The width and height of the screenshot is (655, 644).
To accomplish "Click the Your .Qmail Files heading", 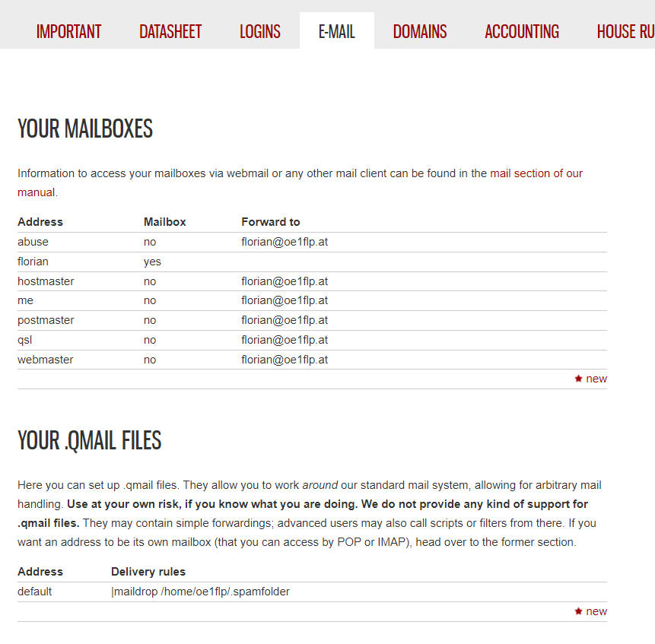I will [x=90, y=441].
